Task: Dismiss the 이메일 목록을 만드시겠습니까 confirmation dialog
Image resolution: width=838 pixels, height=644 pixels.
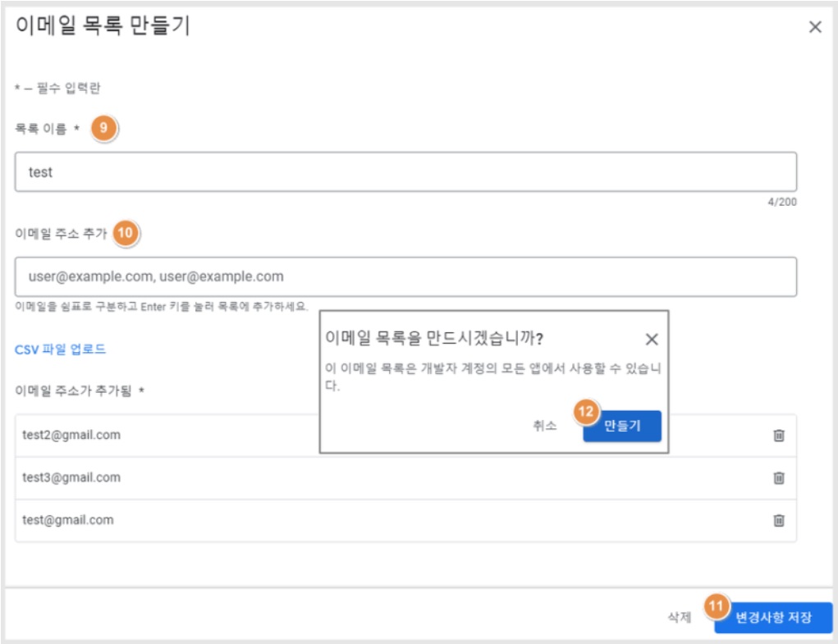Action: [x=652, y=339]
